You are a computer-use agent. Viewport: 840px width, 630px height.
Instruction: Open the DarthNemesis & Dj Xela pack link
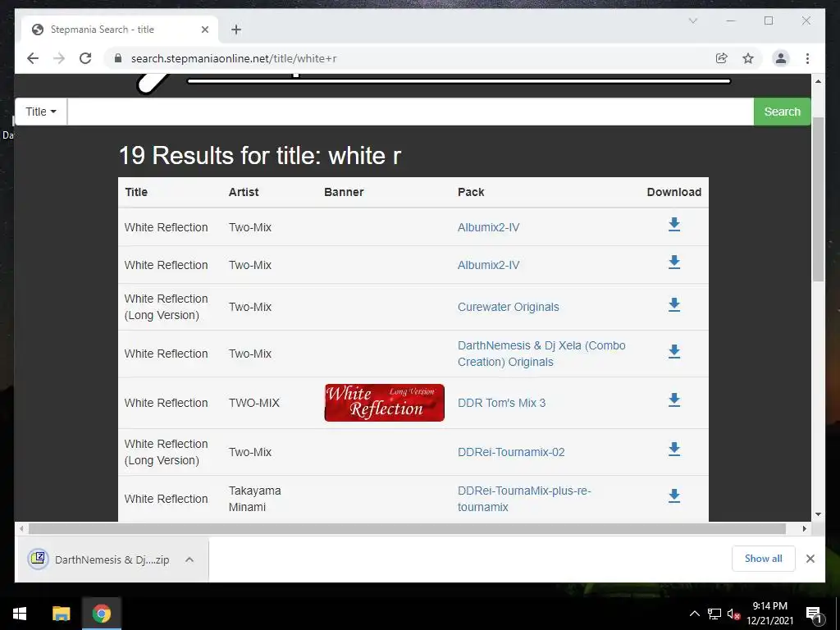point(541,354)
